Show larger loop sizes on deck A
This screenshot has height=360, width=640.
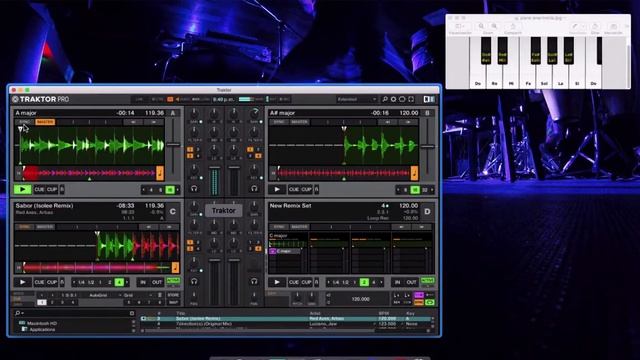point(178,190)
